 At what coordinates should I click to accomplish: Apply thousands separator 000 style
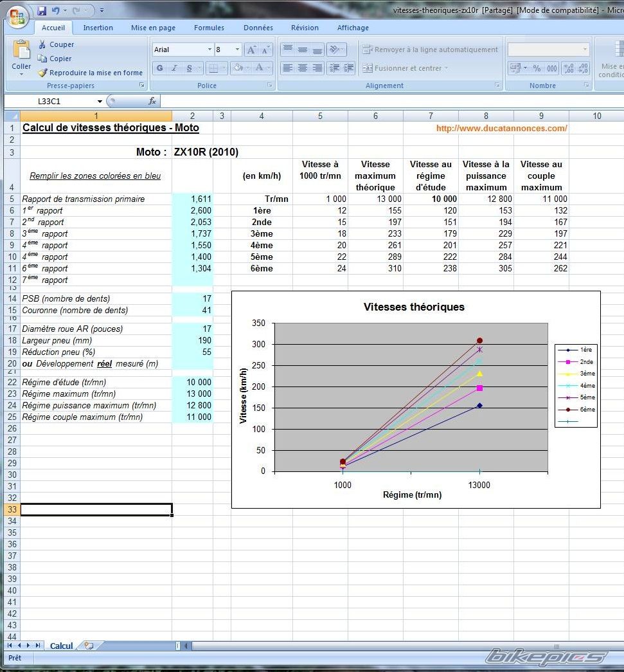click(x=551, y=68)
